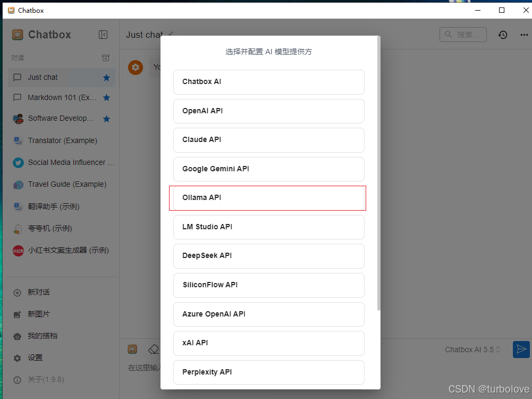Screen dimensions: 532x399
Task: Click the robot icon beside 我的搭档
Action: pos(17,336)
